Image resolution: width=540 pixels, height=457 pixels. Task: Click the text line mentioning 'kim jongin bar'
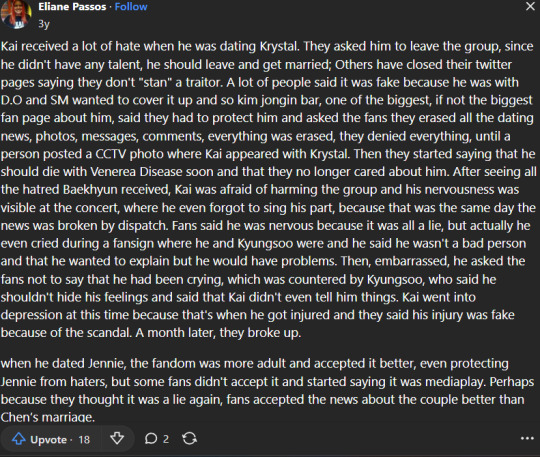(267, 100)
